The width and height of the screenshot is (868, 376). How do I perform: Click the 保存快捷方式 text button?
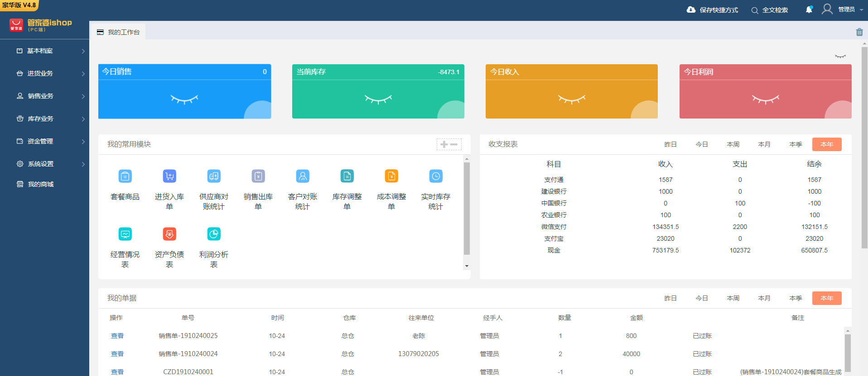click(719, 10)
